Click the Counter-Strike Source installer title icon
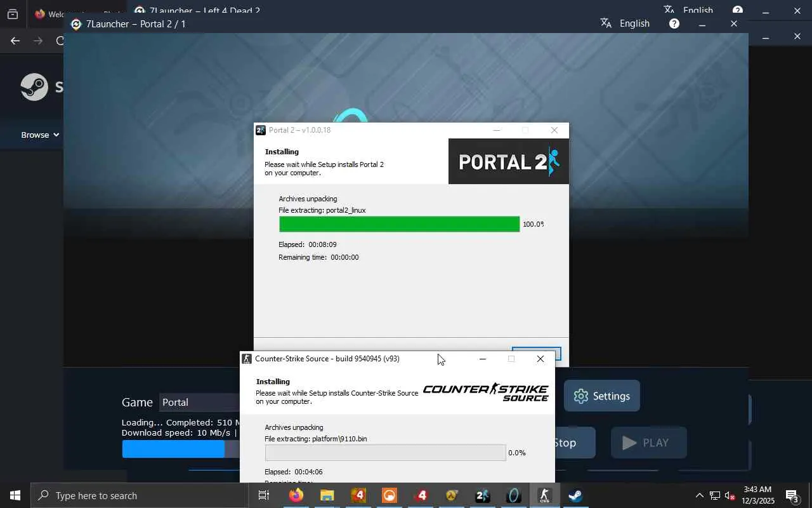 [247, 359]
